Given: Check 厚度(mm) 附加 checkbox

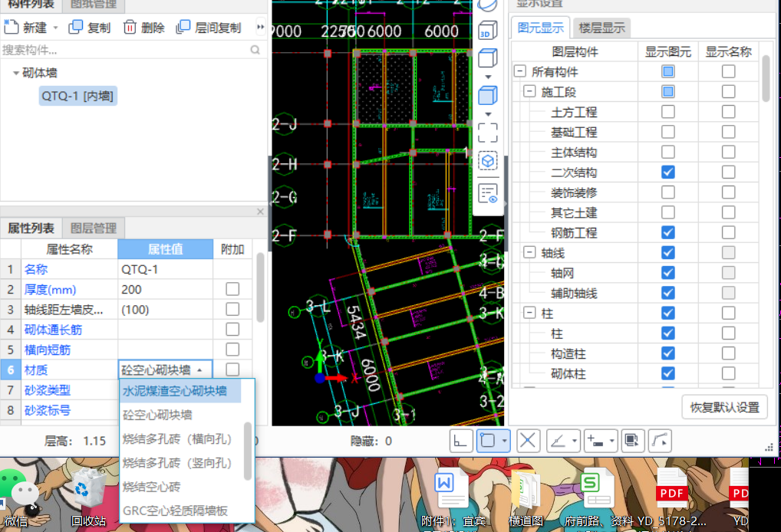Looking at the screenshot, I should 232,289.
